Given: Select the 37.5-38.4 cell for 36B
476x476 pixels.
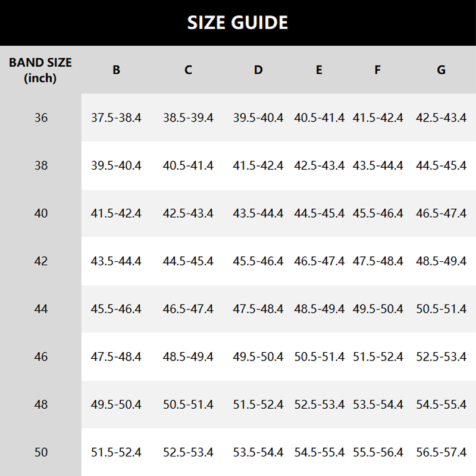Looking at the screenshot, I should pyautogui.click(x=116, y=118).
